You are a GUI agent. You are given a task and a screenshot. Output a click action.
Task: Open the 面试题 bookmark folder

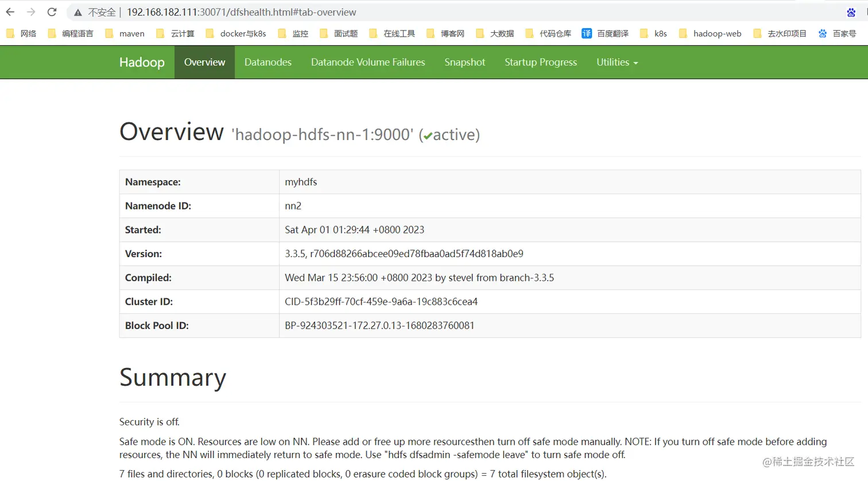click(339, 33)
